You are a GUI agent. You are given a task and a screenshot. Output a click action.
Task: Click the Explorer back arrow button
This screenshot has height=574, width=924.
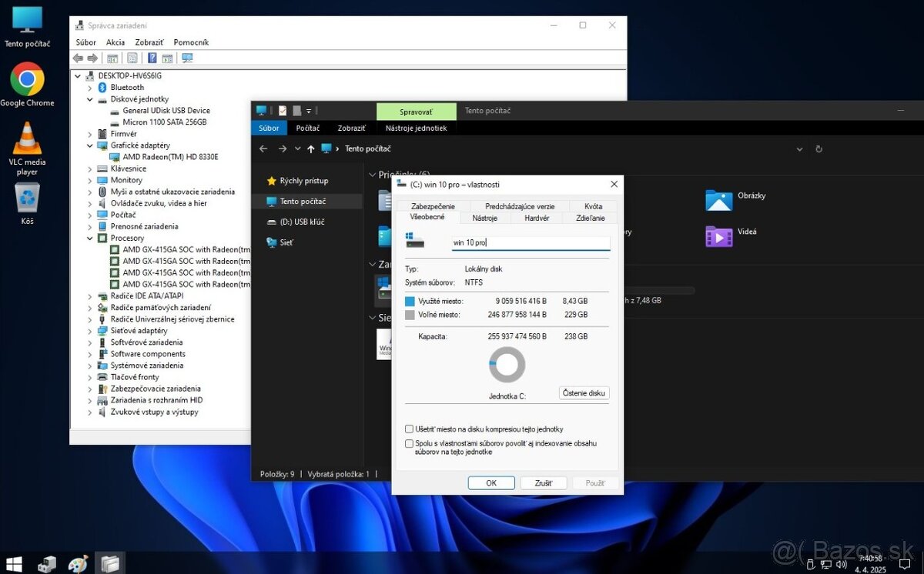(263, 149)
